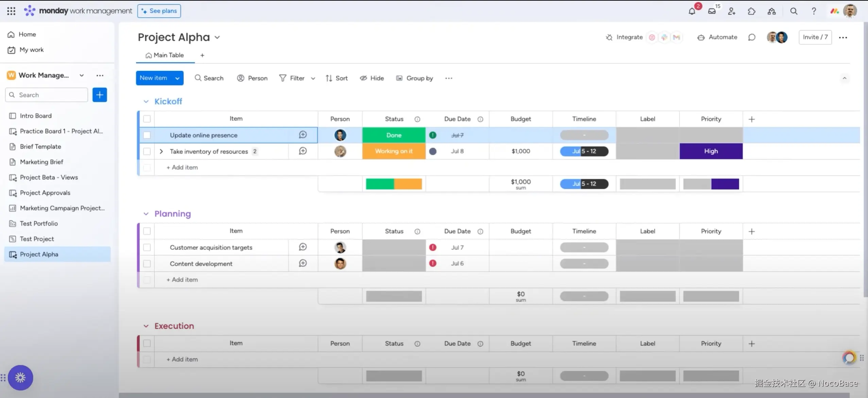Expand subitems of Take inventory of resources
This screenshot has height=398, width=868.
(161, 151)
